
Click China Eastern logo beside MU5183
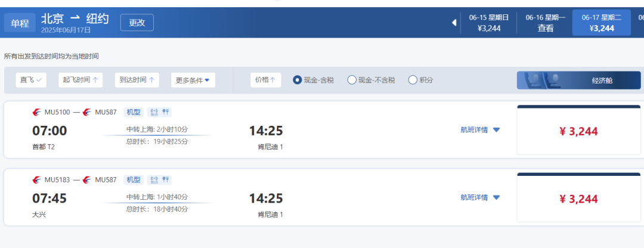[x=38, y=179]
